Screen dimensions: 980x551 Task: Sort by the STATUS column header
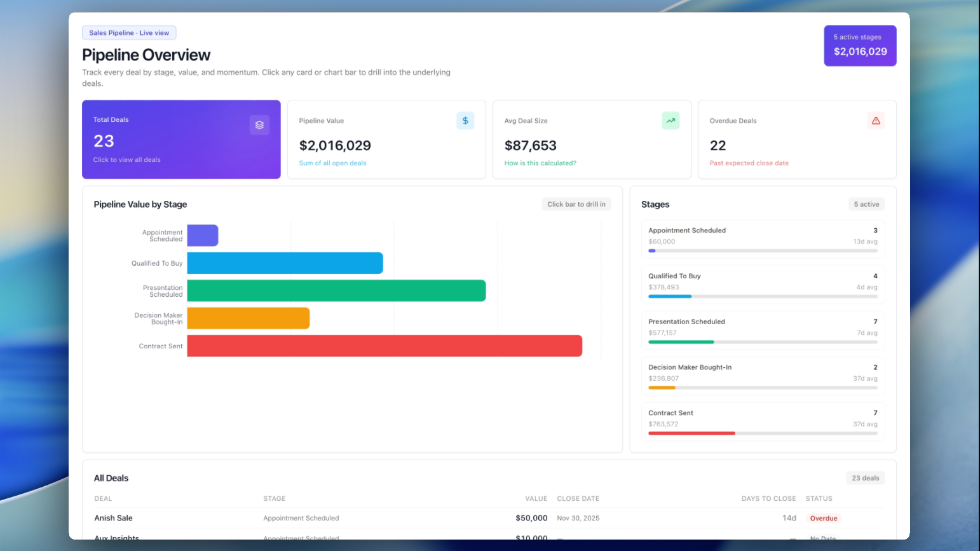pos(819,499)
